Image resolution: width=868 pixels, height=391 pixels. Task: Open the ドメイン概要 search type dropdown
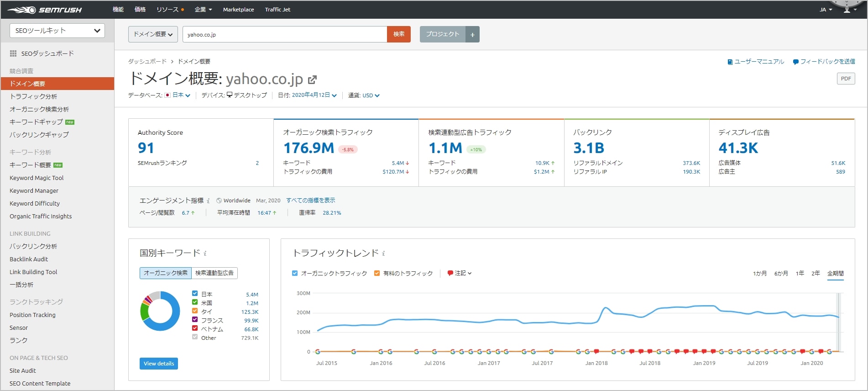(153, 34)
